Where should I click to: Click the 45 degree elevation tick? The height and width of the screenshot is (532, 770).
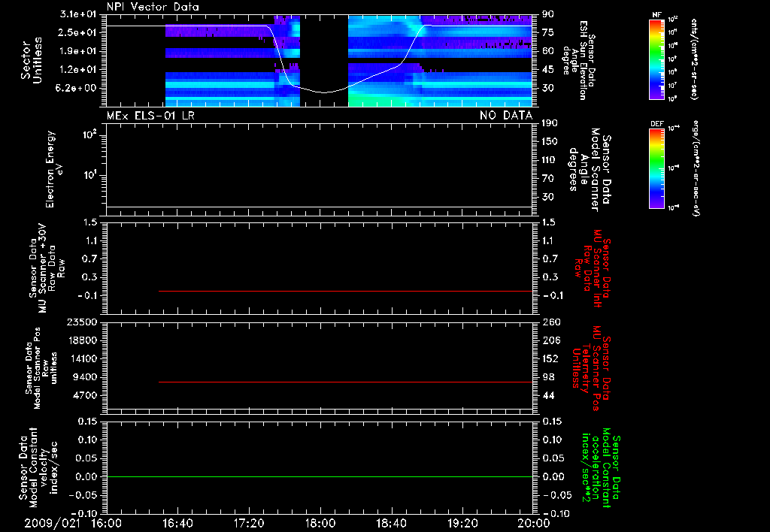[x=548, y=70]
